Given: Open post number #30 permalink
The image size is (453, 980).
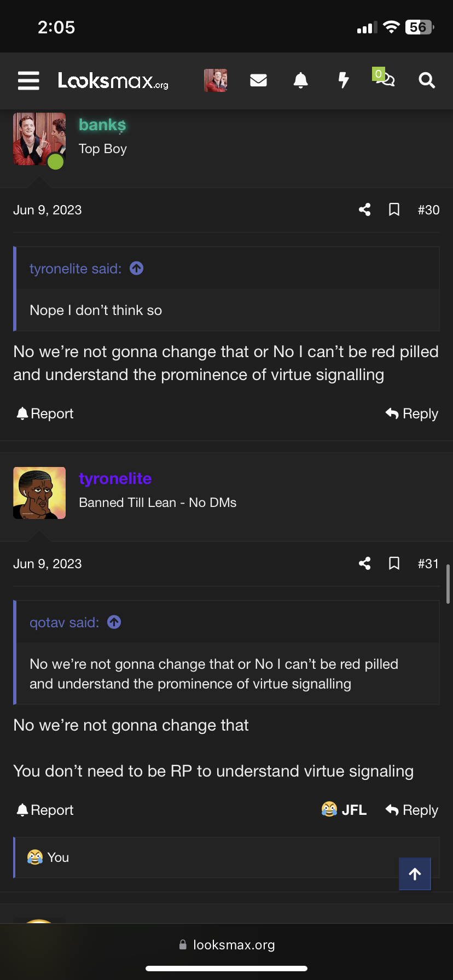Looking at the screenshot, I should [428, 210].
